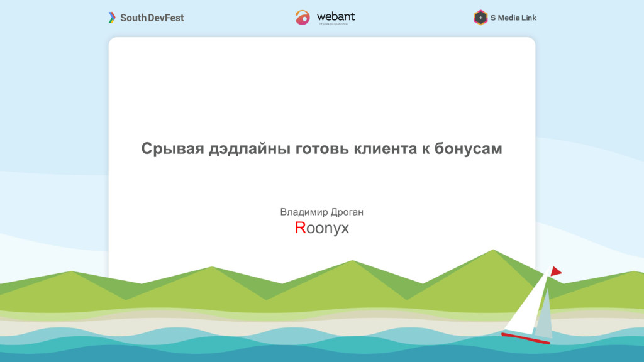Screen dimensions: 644x362
Task: Click the "South DevFest" text
Action: click(152, 18)
